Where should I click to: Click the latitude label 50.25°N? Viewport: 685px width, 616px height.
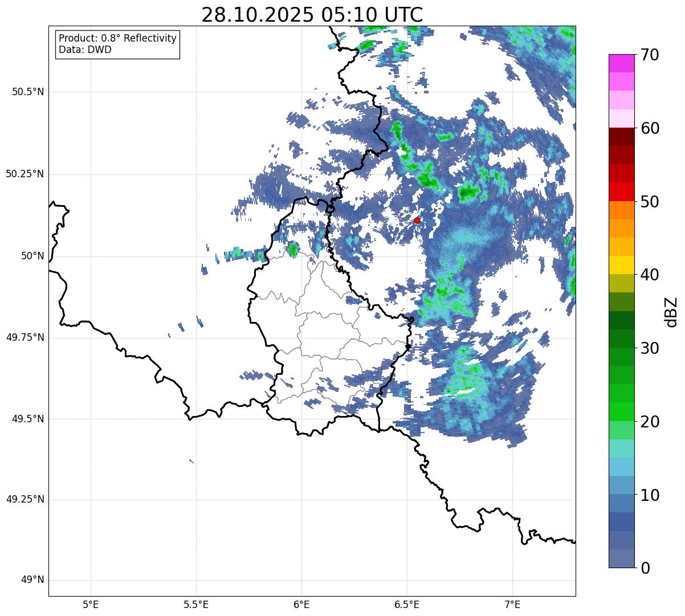click(25, 174)
